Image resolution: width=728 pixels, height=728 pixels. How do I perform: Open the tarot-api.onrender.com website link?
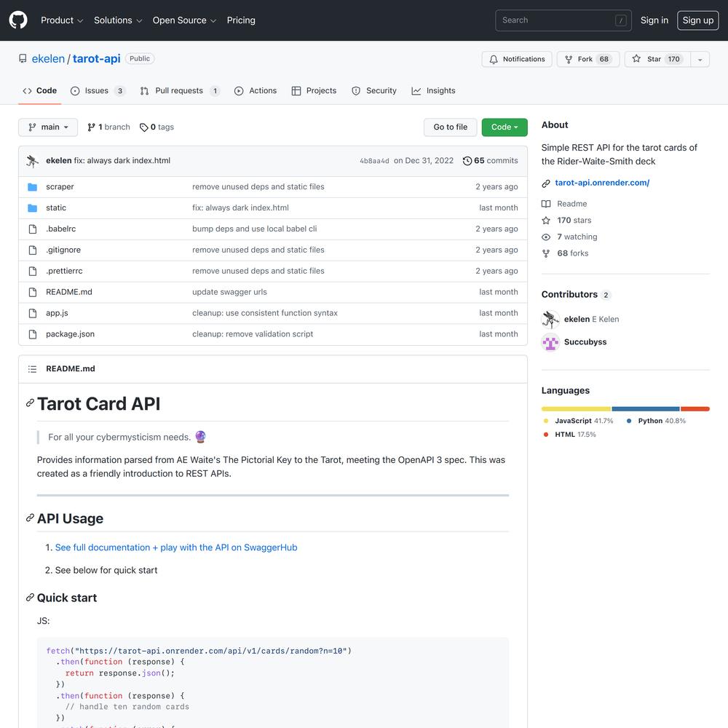(x=602, y=183)
